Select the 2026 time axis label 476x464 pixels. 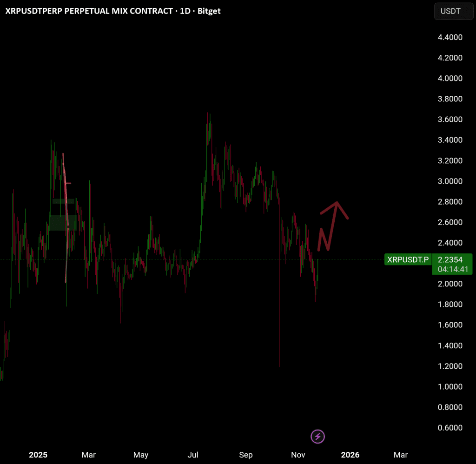coord(349,455)
